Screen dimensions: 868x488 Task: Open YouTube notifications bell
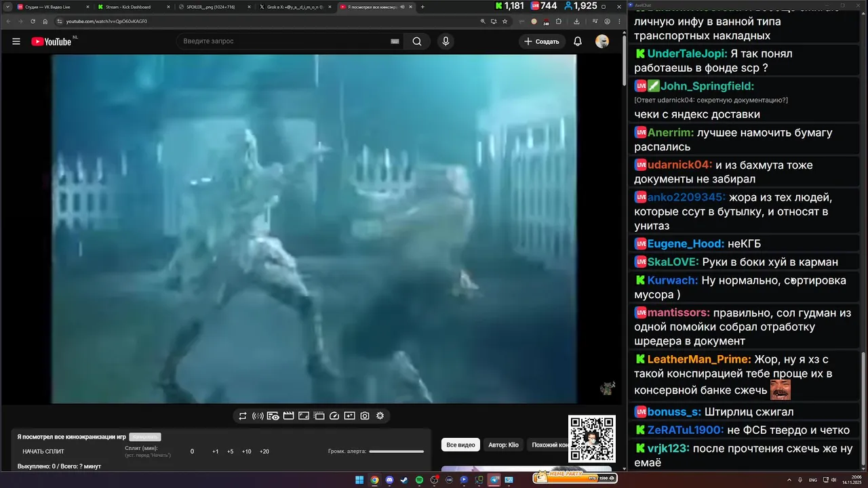click(x=578, y=41)
